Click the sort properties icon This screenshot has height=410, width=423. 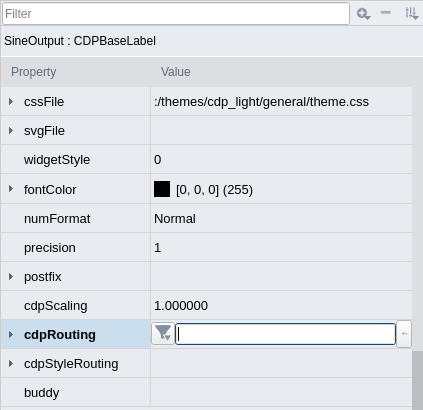tap(412, 14)
